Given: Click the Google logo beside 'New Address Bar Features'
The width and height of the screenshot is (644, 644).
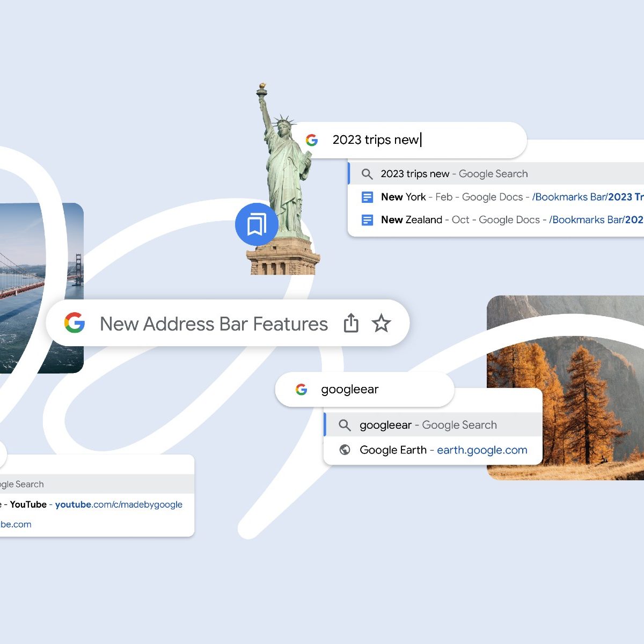Looking at the screenshot, I should (x=75, y=323).
